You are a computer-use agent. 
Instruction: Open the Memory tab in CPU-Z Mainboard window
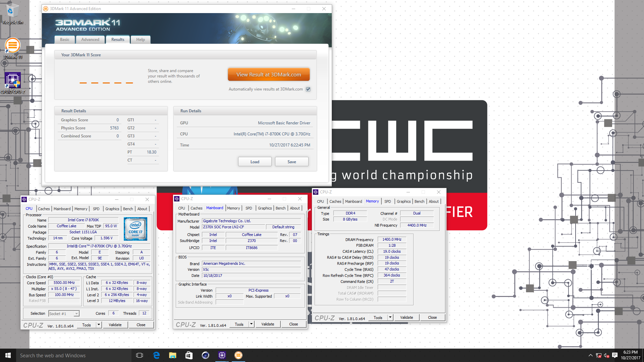233,208
